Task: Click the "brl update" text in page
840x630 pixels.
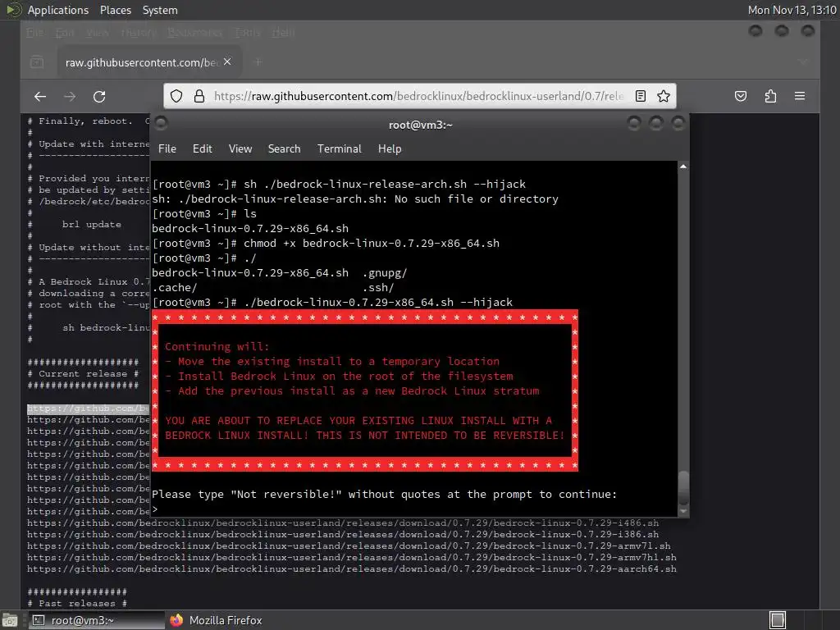Action: pyautogui.click(x=92, y=225)
